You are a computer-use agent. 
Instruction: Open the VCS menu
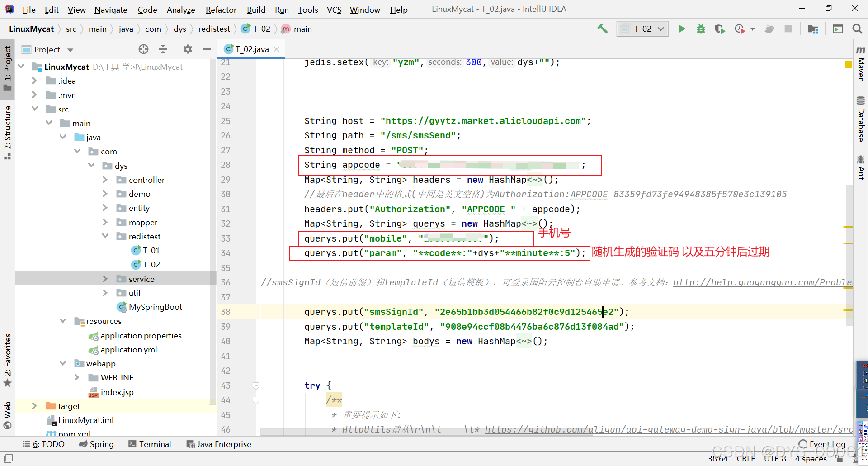[x=334, y=10]
